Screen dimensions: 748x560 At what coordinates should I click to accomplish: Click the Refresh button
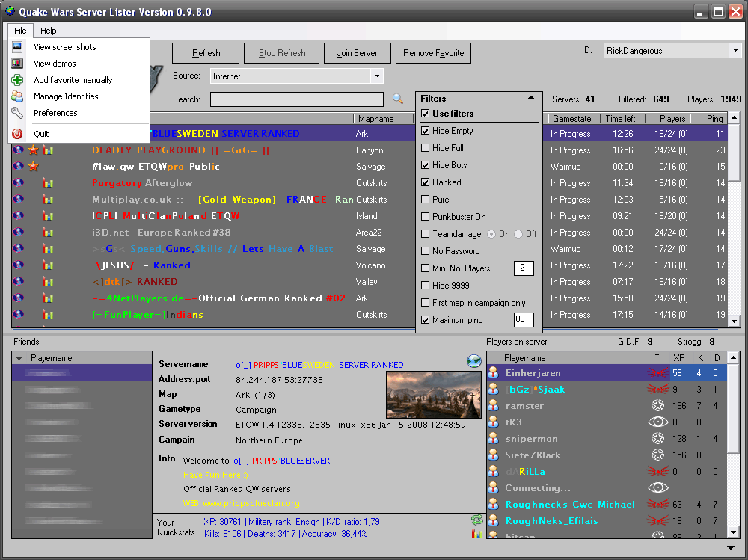(206, 53)
